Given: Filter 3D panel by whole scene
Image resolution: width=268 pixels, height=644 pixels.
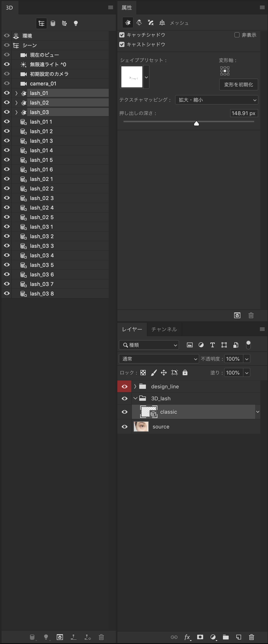Looking at the screenshot, I should [41, 23].
